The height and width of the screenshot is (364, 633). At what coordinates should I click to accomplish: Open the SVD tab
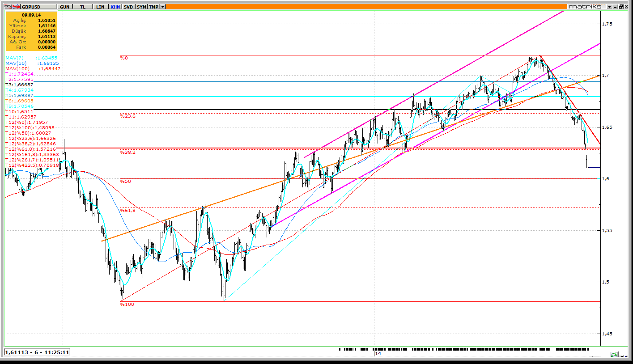[x=128, y=7]
